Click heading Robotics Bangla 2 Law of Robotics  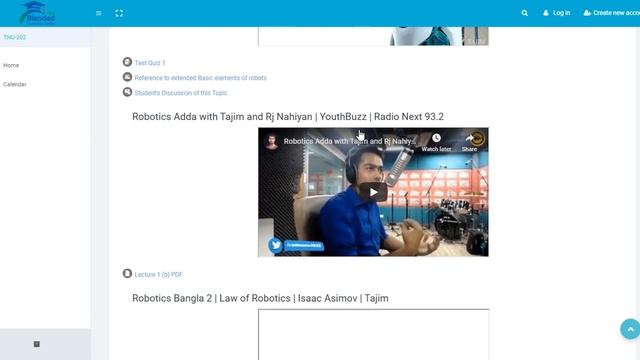[x=260, y=298]
